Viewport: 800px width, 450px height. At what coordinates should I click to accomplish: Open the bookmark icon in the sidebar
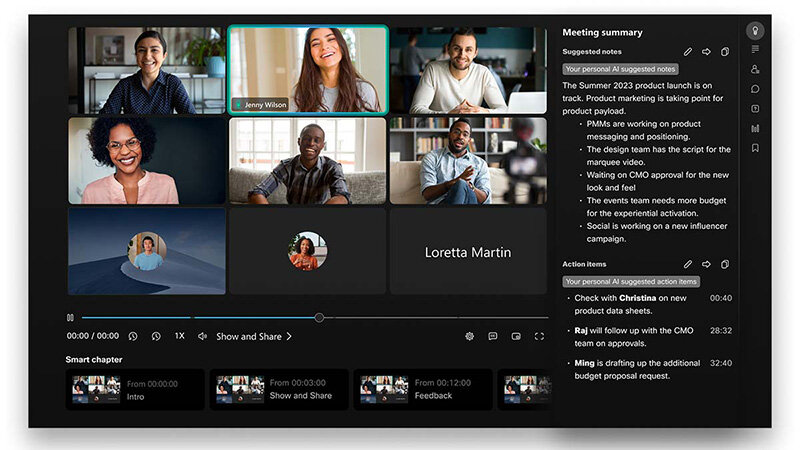[755, 148]
